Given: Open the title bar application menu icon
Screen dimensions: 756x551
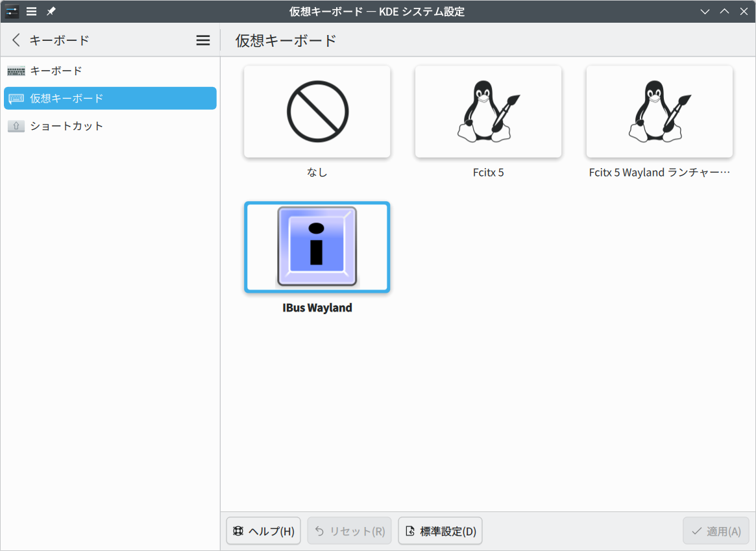Looking at the screenshot, I should (x=31, y=12).
